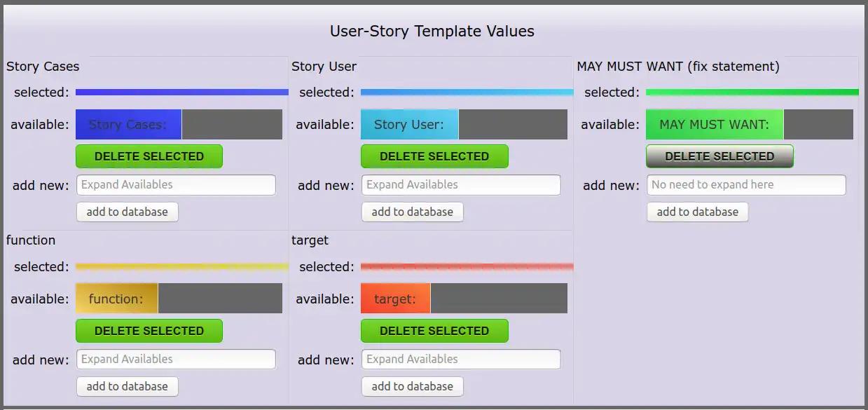The image size is (868, 410).
Task: Click add to database in the target section
Action: click(x=412, y=386)
